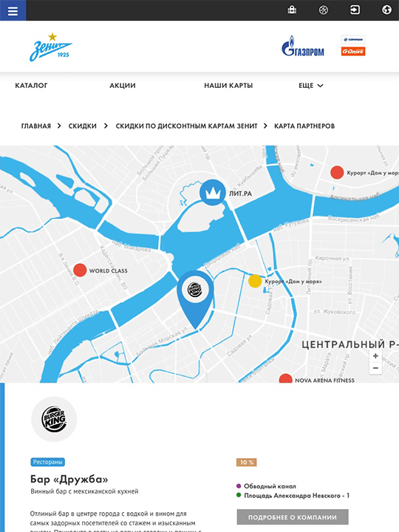
Task: Open the АКЦИИ menu item
Action: pos(123,86)
